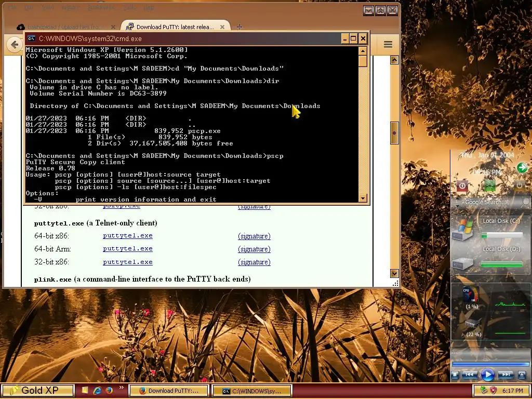Open the Firefox File menu
This screenshot has width=532, height=399.
tap(12, 7)
